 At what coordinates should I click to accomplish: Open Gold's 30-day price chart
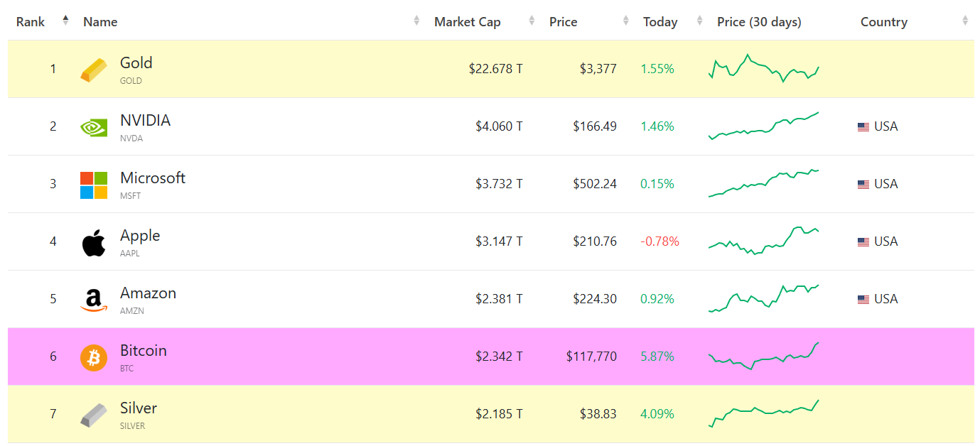click(764, 69)
